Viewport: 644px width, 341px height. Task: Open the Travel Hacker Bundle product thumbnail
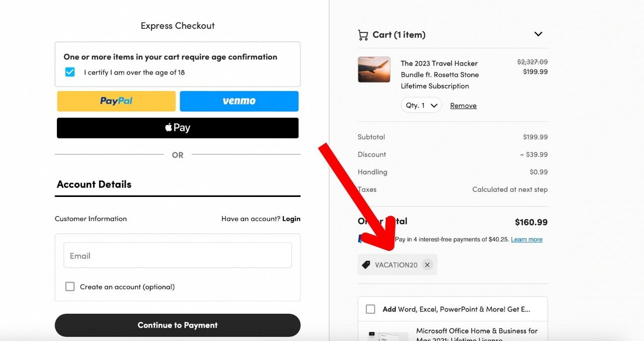(x=374, y=70)
